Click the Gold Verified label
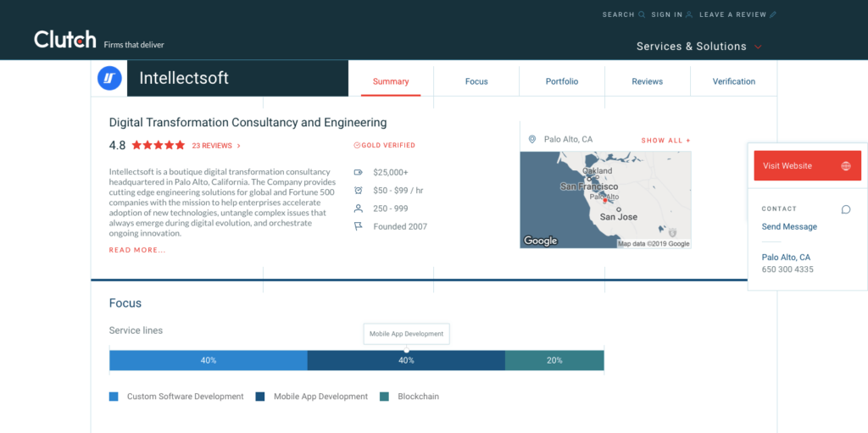 [388, 146]
